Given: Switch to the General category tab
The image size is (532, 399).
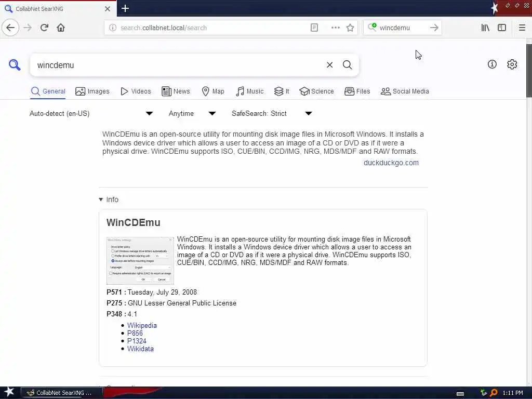Looking at the screenshot, I should [48, 91].
